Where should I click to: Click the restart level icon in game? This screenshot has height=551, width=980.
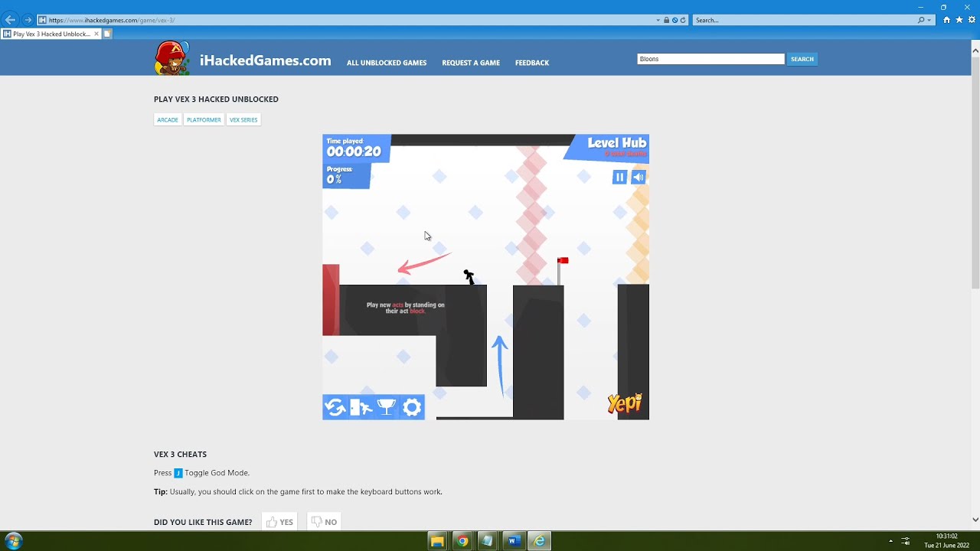click(335, 407)
